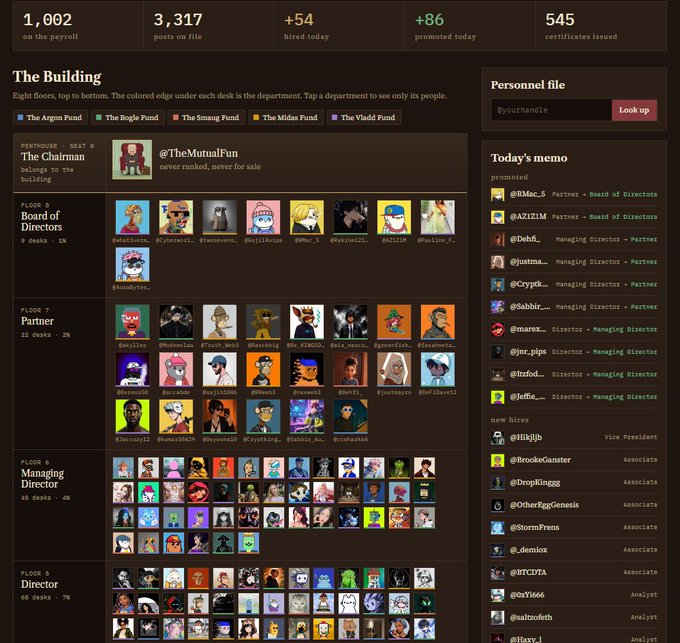Image resolution: width=680 pixels, height=643 pixels.
Task: Click the '3,317 posts on file' stat
Action: point(209,26)
